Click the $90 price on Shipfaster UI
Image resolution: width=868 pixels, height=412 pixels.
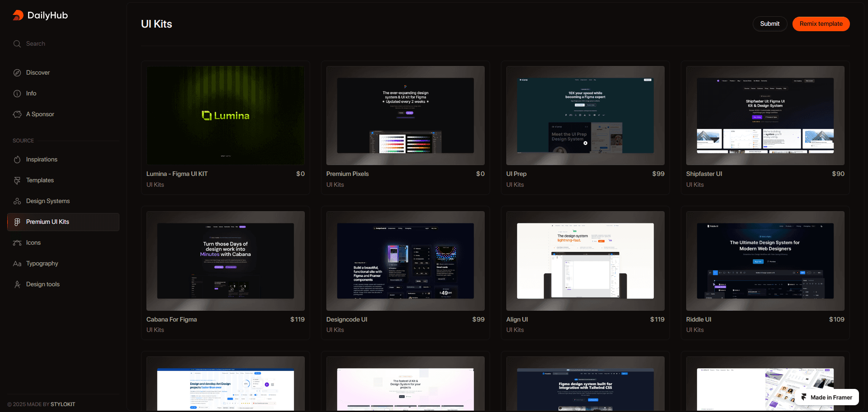838,174
